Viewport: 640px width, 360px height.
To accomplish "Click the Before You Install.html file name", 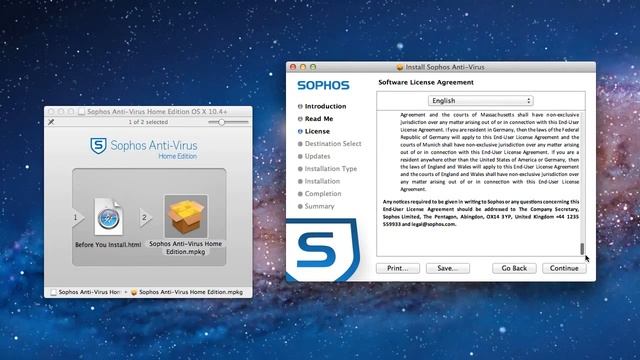I will (108, 244).
